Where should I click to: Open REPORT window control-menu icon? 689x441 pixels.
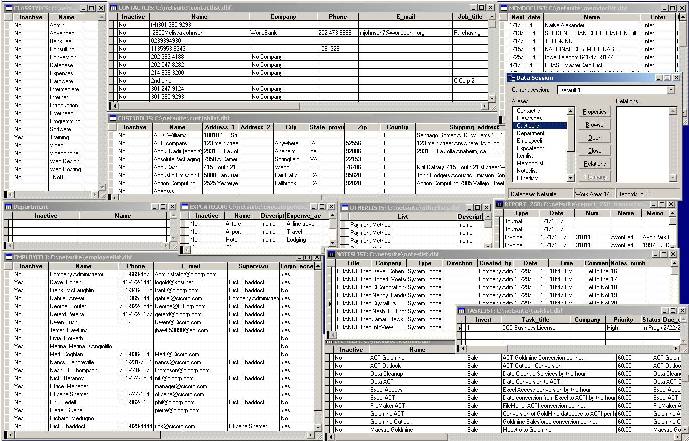point(499,204)
